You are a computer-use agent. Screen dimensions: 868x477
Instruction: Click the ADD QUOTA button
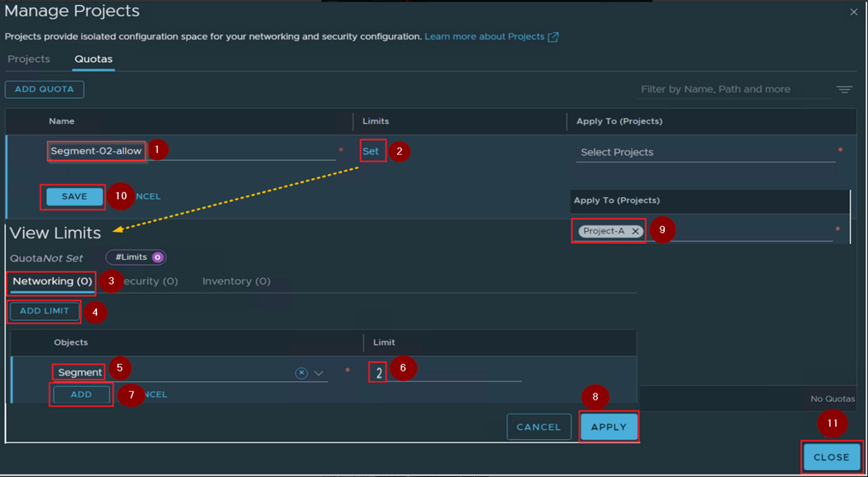[44, 89]
